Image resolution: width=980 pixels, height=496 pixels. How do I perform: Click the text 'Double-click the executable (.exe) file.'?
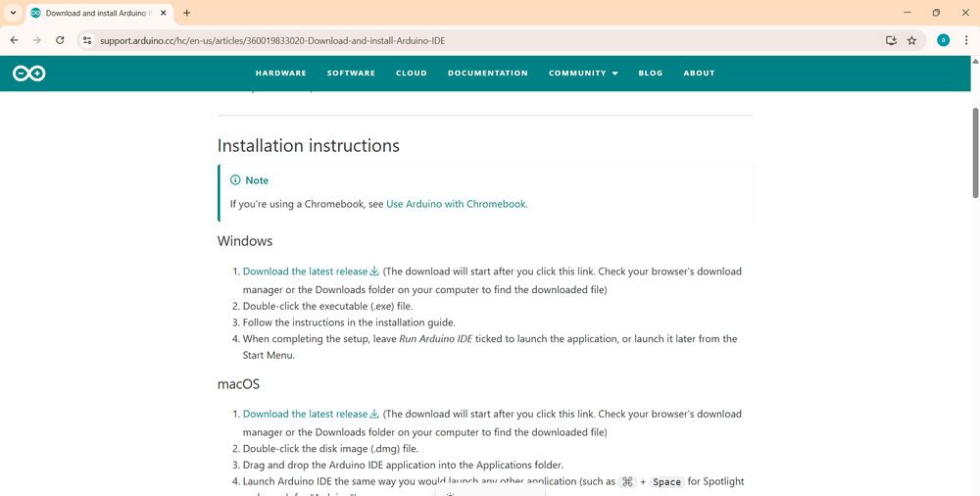click(x=327, y=307)
